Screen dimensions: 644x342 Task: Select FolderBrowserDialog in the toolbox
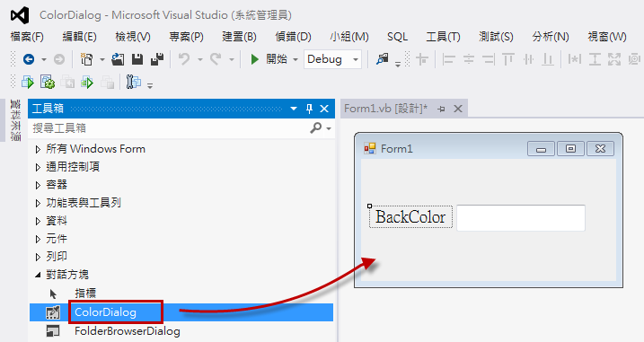tap(128, 331)
